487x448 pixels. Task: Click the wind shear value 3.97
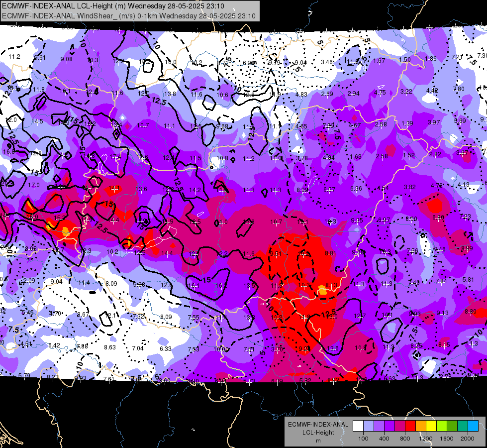point(434,122)
